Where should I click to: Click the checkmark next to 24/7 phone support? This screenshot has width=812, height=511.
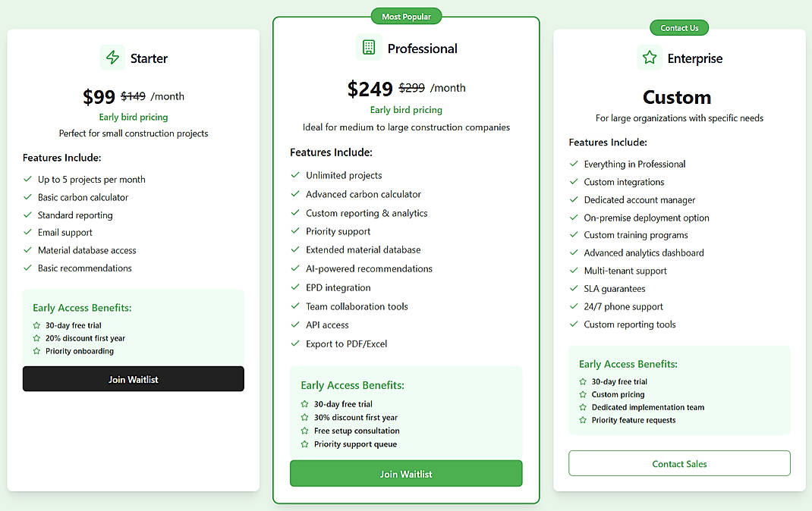574,306
